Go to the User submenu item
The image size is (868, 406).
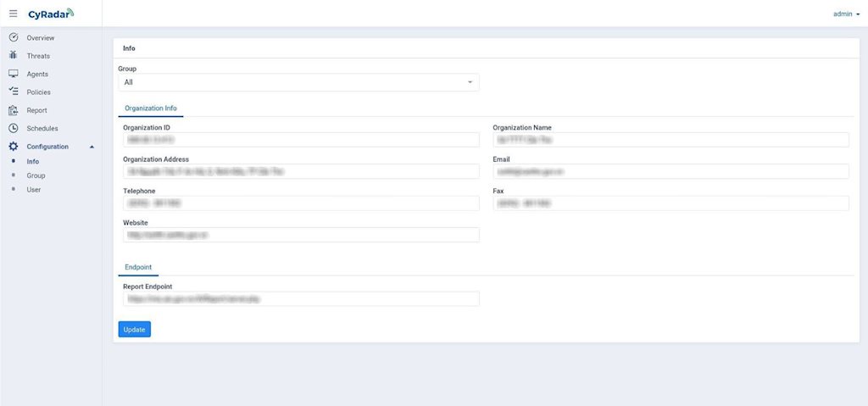coord(33,190)
